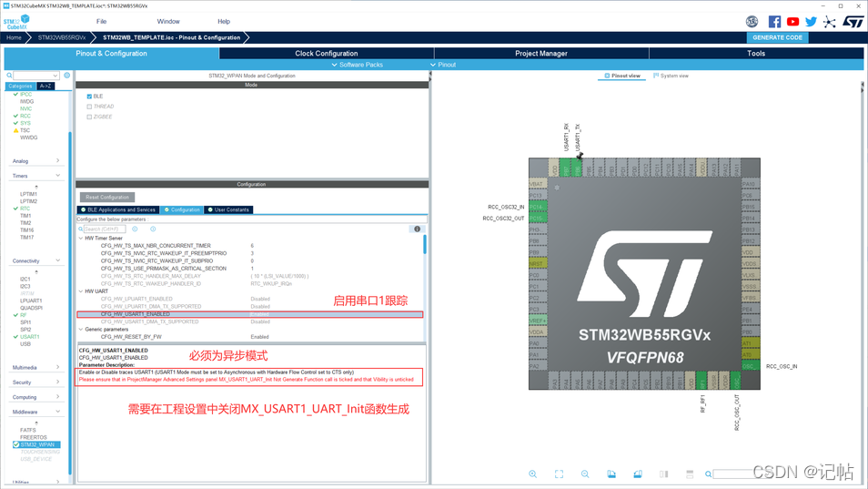868x489 pixels.
Task: Click the ST network star icon
Action: 829,22
